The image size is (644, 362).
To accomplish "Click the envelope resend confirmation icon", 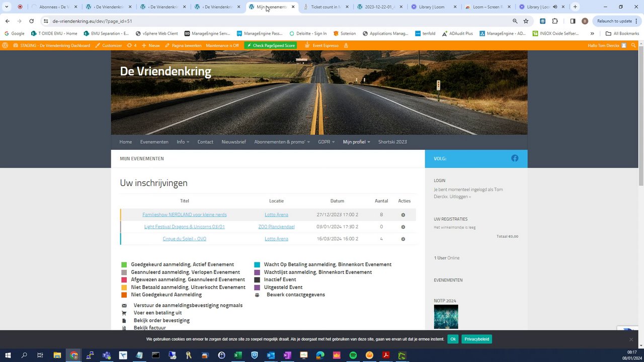I will click(124, 305).
